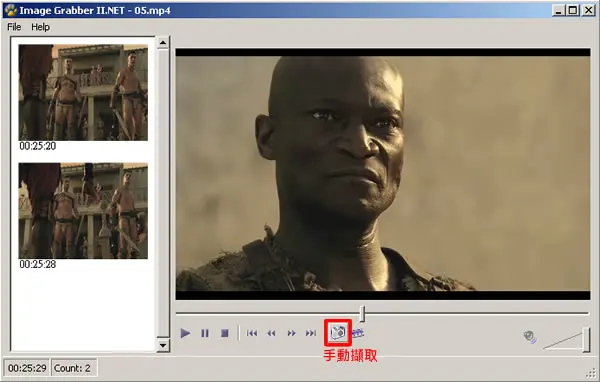This screenshot has width=600, height=382.
Task: Rewind the video one step back
Action: coord(271,333)
